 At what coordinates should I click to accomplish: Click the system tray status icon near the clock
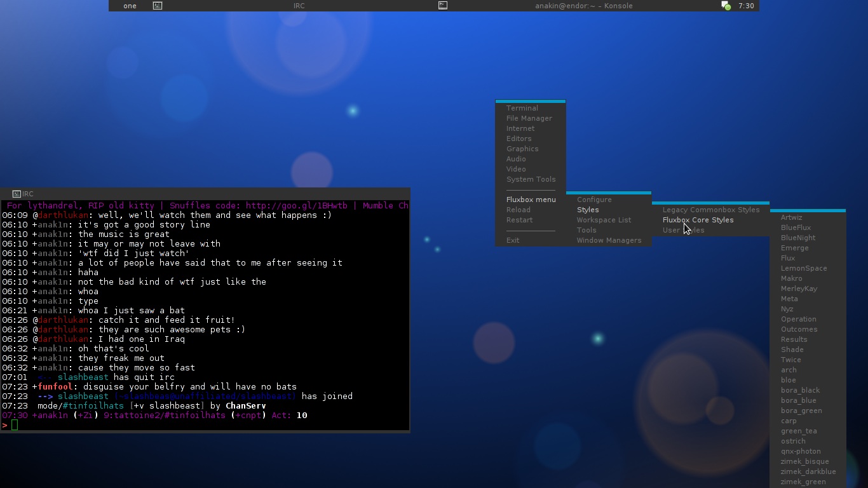coord(726,6)
